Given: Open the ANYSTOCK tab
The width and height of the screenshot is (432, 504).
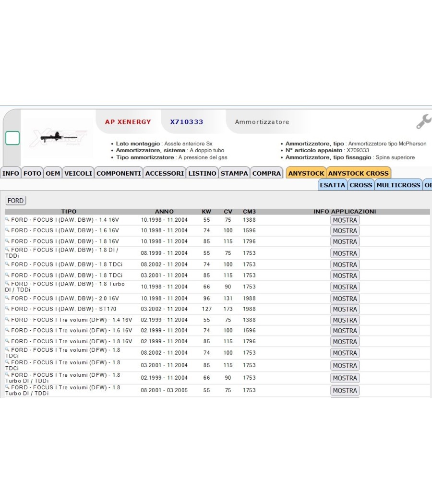Looking at the screenshot, I should [306, 173].
